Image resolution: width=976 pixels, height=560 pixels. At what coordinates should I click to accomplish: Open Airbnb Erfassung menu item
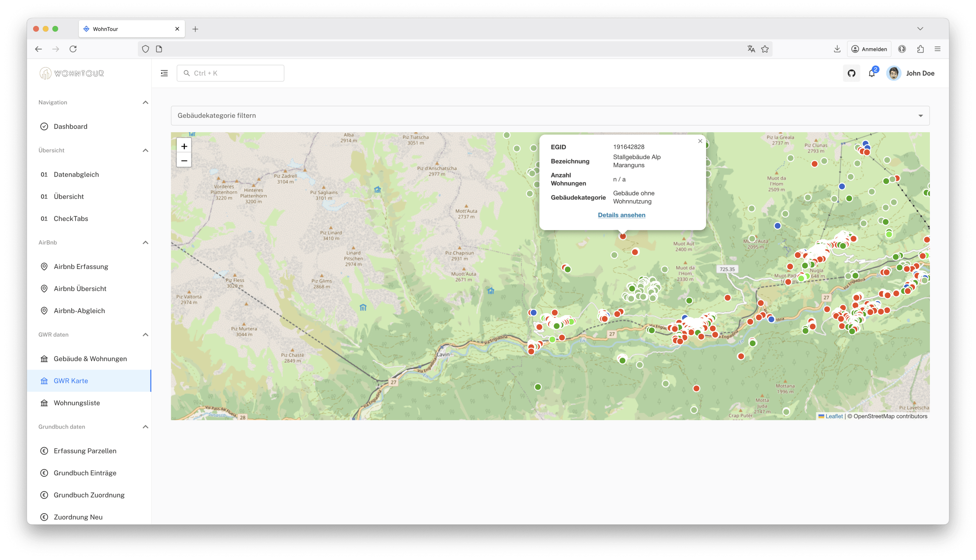click(x=81, y=267)
